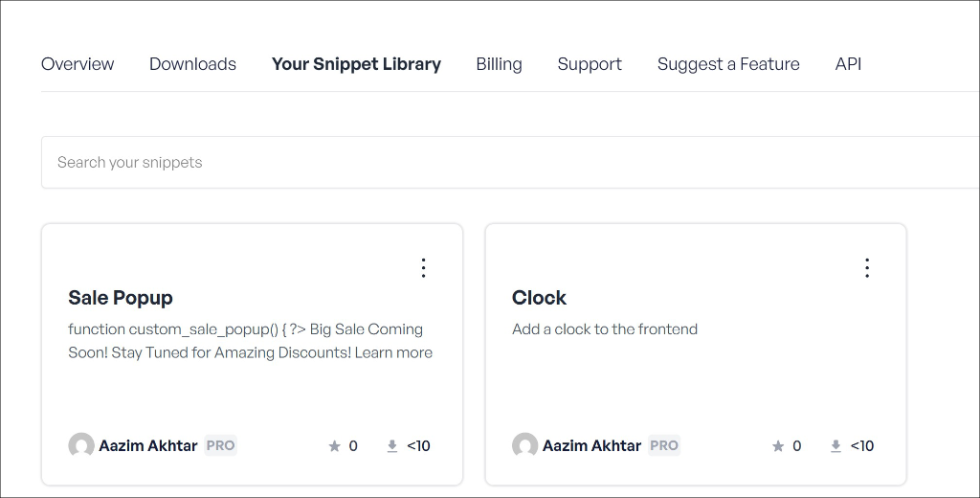Click the PRO badge on Sale Popup card
Image resolution: width=980 pixels, height=498 pixels.
click(221, 445)
